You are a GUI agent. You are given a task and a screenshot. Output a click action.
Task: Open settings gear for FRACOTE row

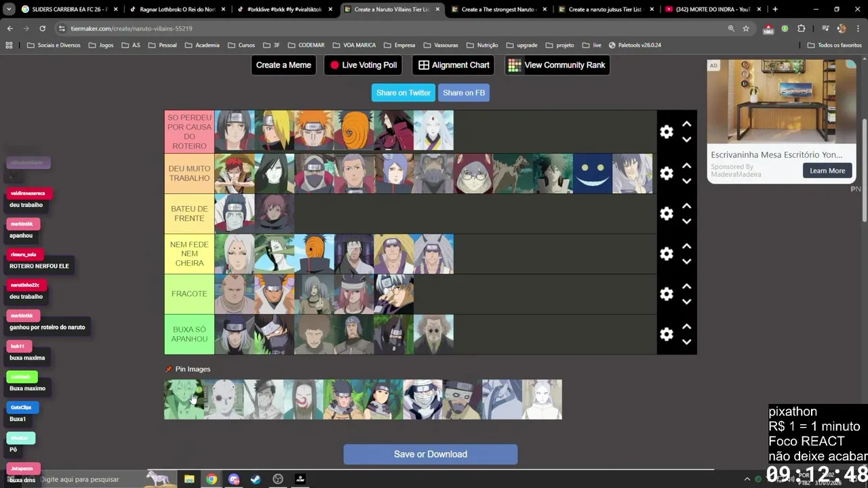click(667, 293)
